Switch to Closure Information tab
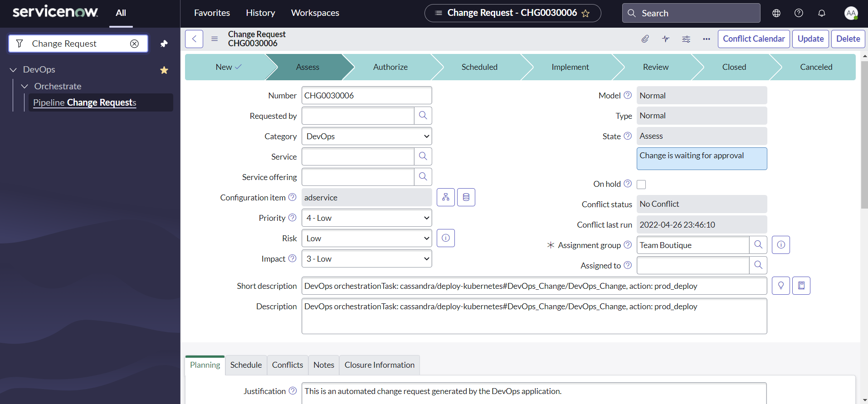 click(380, 365)
